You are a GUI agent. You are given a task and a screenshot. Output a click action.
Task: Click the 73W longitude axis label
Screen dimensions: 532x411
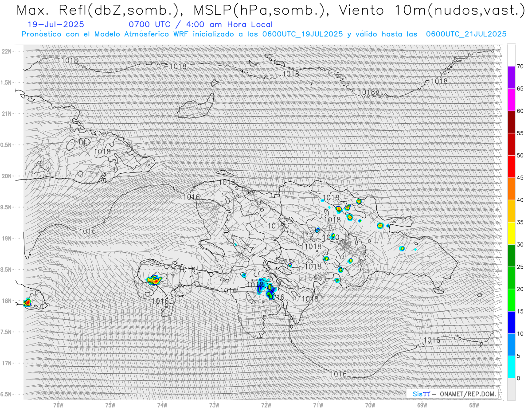click(x=214, y=405)
